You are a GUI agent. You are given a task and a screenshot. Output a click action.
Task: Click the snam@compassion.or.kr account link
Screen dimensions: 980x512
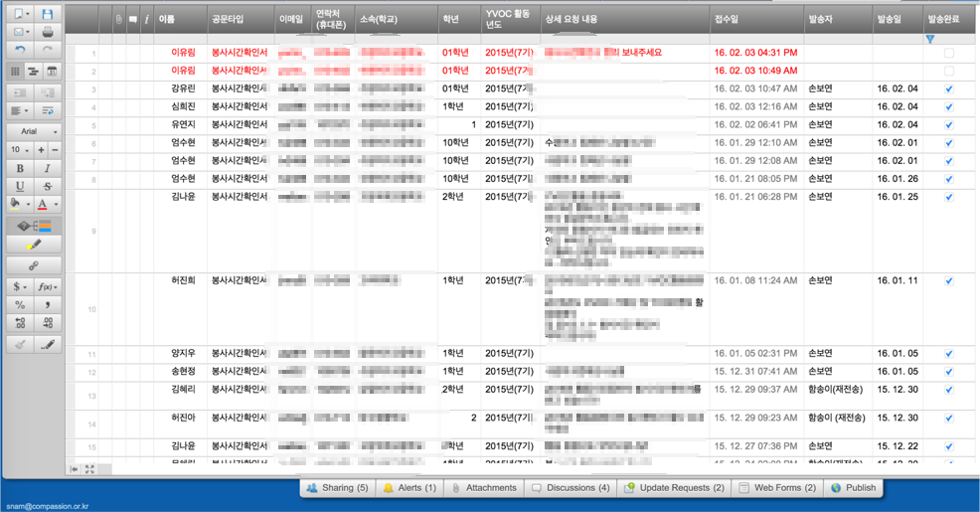coord(48,506)
